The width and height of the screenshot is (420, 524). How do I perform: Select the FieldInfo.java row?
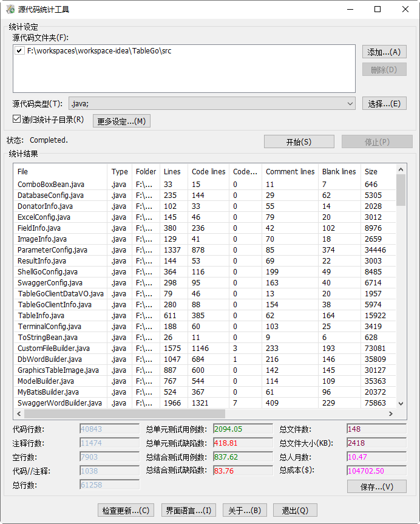click(x=205, y=228)
